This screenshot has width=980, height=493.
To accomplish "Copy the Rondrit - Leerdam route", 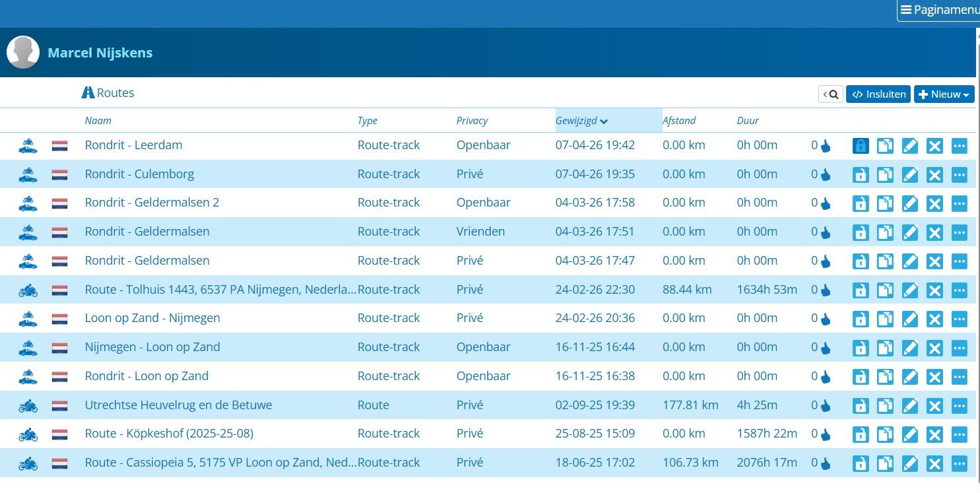I will coord(885,146).
